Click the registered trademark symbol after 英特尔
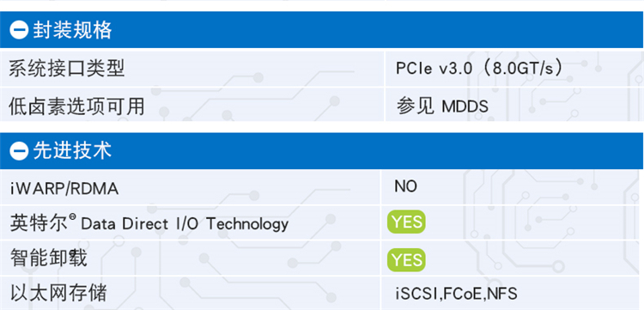 pos(73,217)
